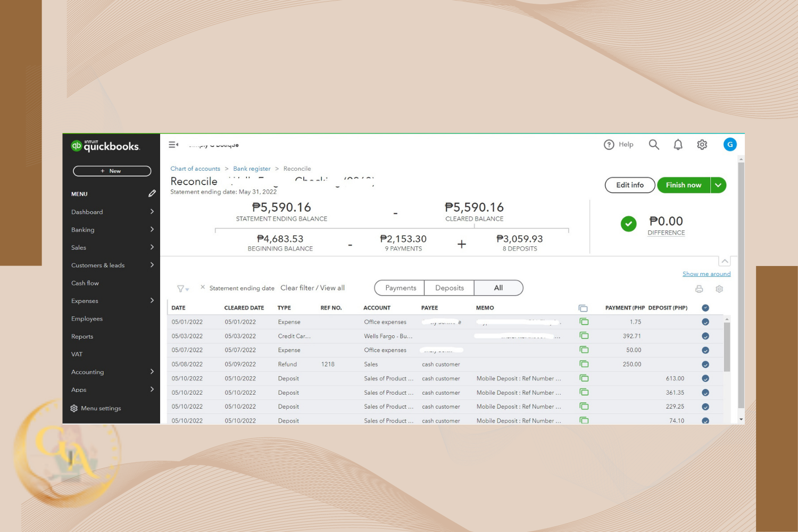Uncheck cleared mark for 50.00 payment
The width and height of the screenshot is (798, 532).
705,350
